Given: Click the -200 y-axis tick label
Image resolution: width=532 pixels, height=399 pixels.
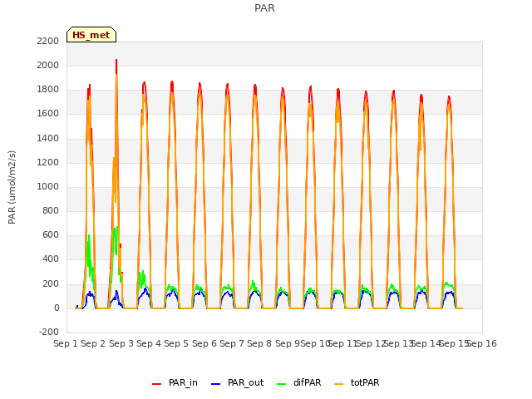Looking at the screenshot, I should coord(49,332).
